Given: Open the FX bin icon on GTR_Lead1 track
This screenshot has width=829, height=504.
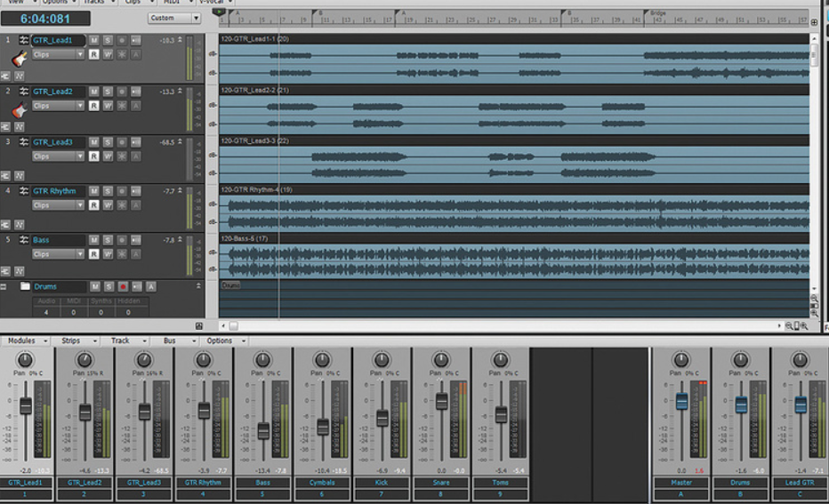Looking at the screenshot, I should click(x=5, y=76).
